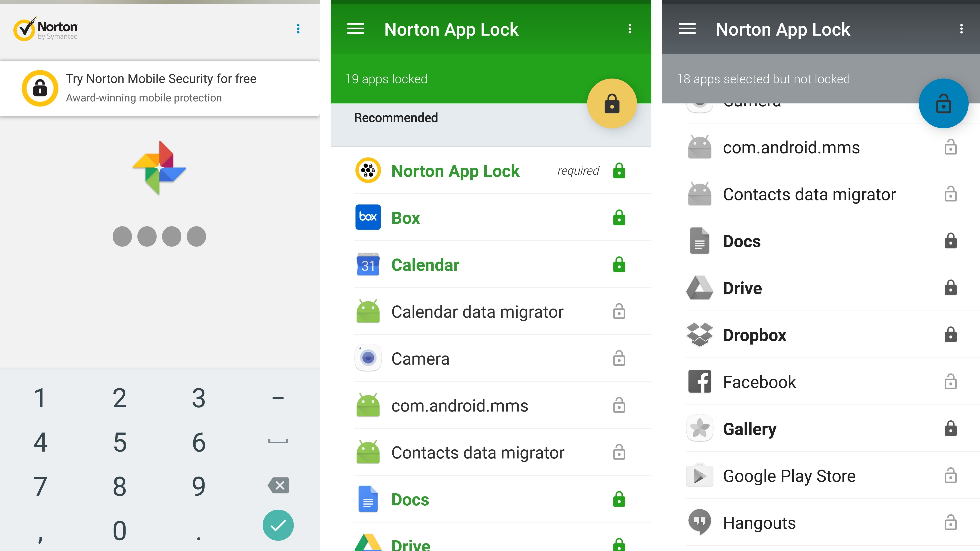Tap the blue unlock floating button
Viewport: 980px width, 551px height.
click(x=943, y=103)
